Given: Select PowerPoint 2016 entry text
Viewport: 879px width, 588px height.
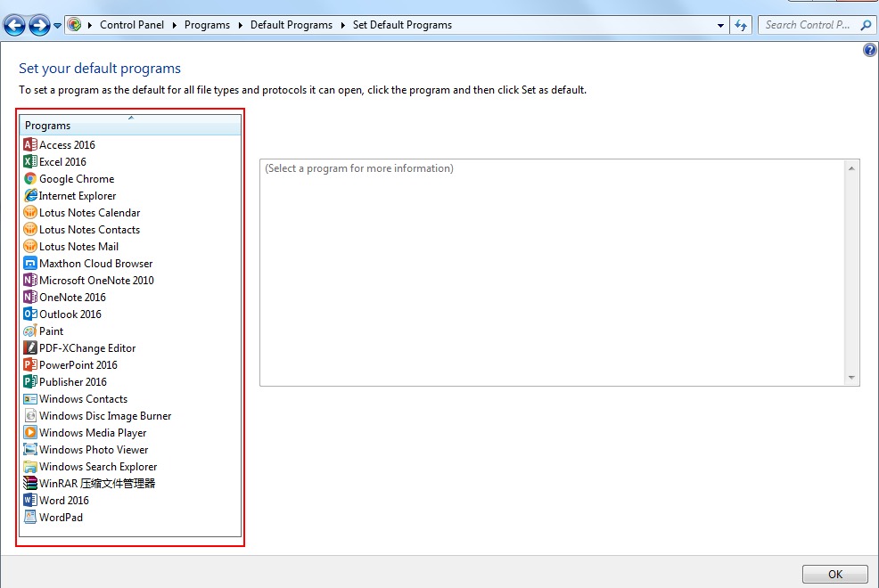Looking at the screenshot, I should pos(78,364).
